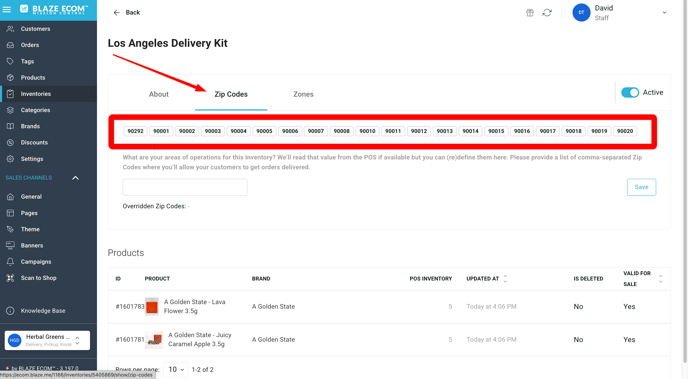Open Knowledge Base link
688x379 pixels.
click(x=43, y=311)
